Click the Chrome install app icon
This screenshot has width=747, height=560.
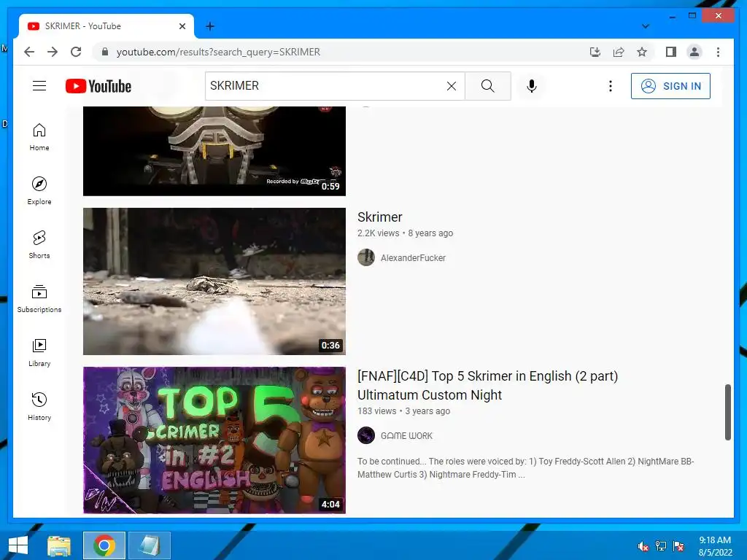click(x=595, y=52)
